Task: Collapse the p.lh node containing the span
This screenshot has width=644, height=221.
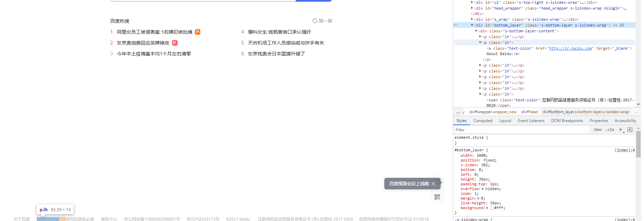Action: [x=480, y=94]
